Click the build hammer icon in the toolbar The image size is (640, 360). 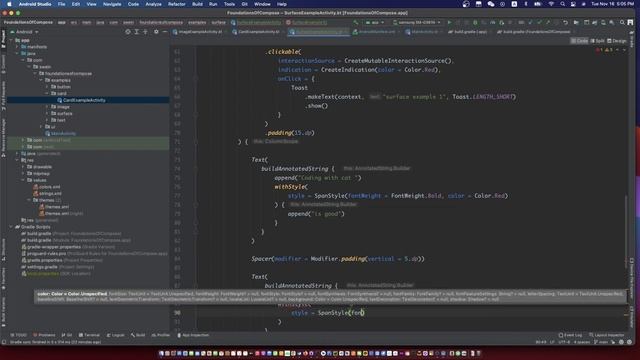(x=356, y=22)
